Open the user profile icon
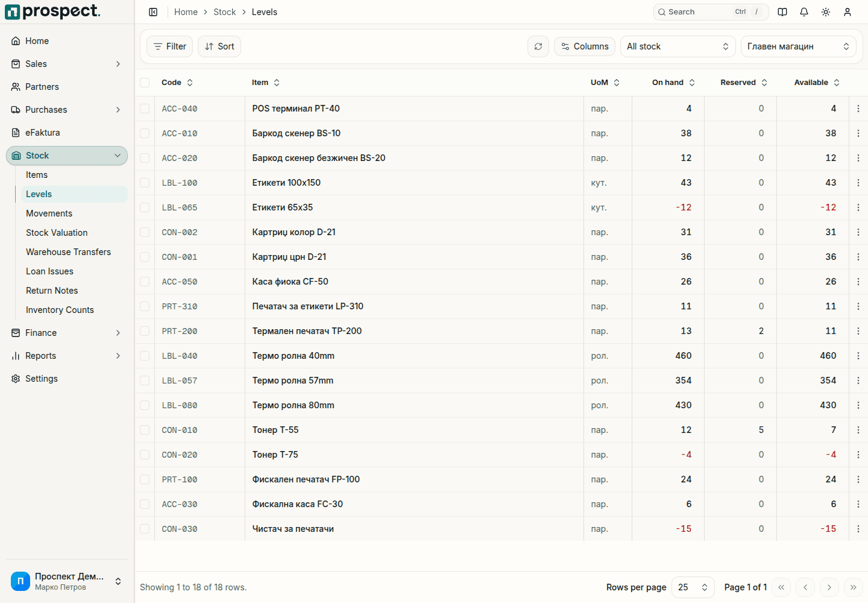 (848, 12)
